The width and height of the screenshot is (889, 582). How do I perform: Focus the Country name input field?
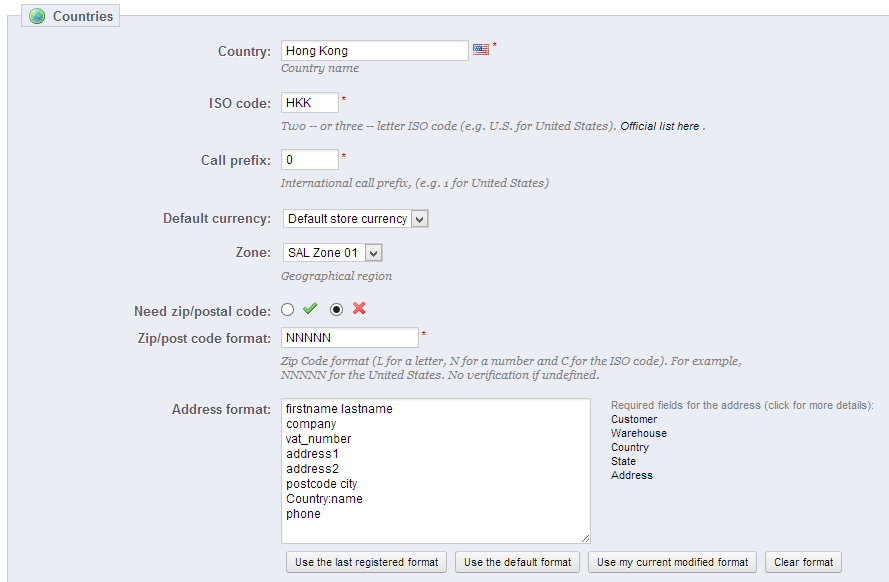pos(375,50)
